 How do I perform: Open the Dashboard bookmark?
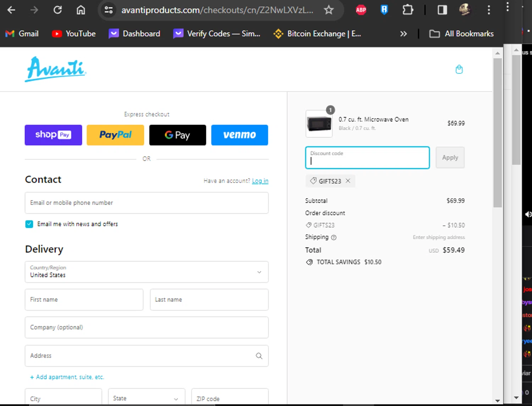tap(134, 34)
